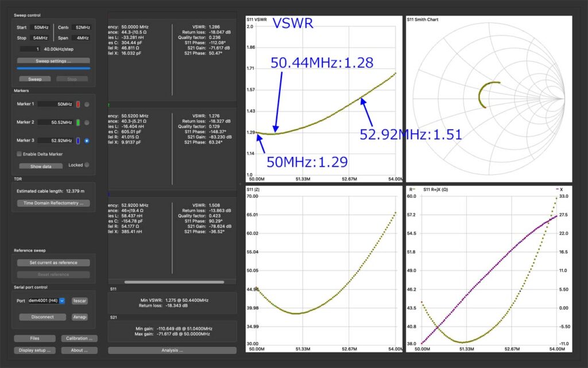Enable the Delta Marker checkbox
The image size is (588, 368).
[19, 154]
